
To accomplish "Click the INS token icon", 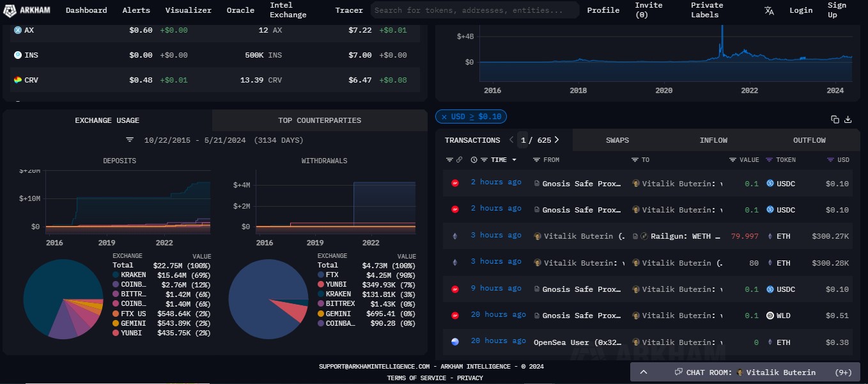I will click(18, 55).
